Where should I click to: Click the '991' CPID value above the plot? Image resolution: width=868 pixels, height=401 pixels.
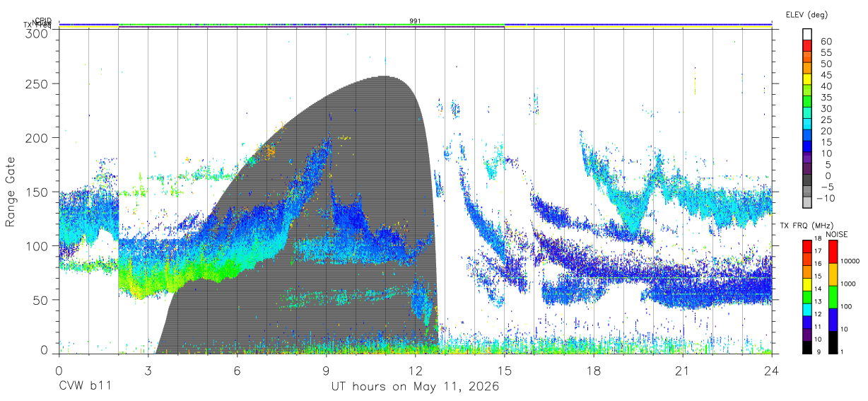416,21
